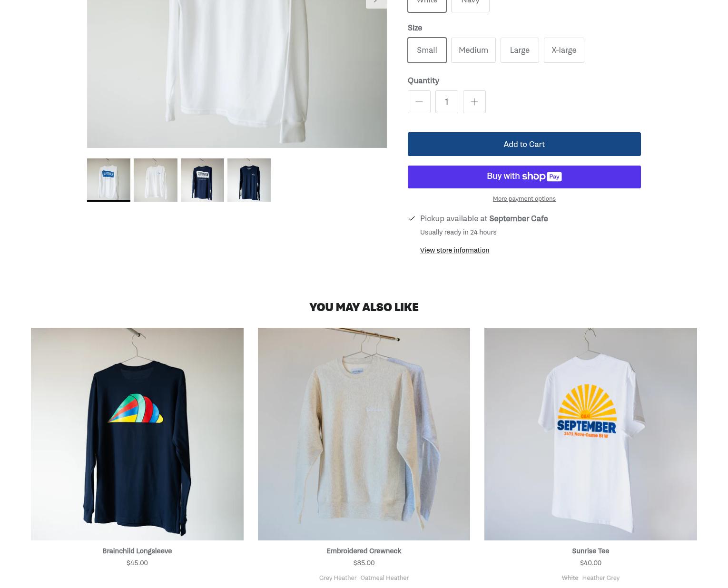Add the item to cart
728x588 pixels.
(524, 144)
